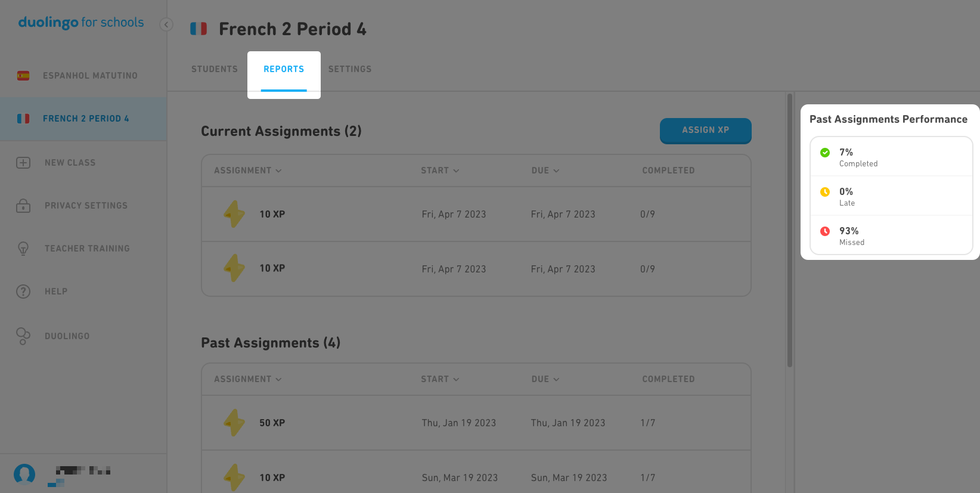Open Teacher Training via the lightbulb icon
This screenshot has height=493, width=980.
click(23, 248)
